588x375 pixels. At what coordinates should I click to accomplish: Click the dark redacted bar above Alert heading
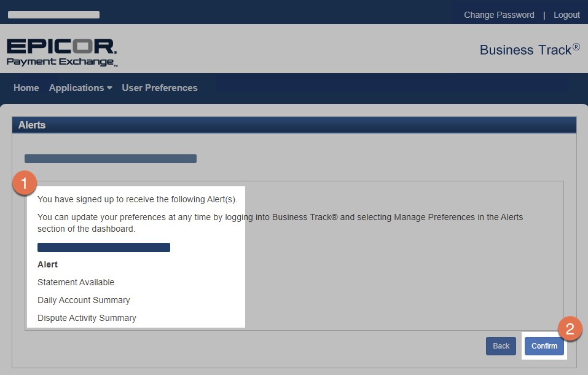(x=104, y=247)
